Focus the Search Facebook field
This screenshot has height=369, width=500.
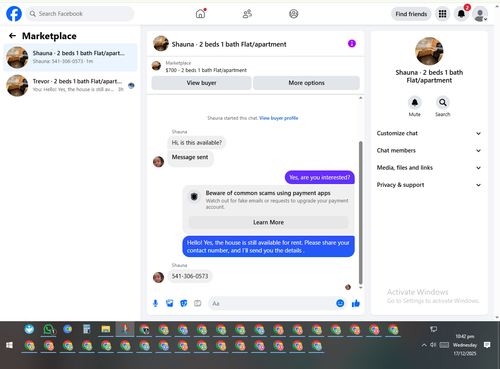(80, 14)
